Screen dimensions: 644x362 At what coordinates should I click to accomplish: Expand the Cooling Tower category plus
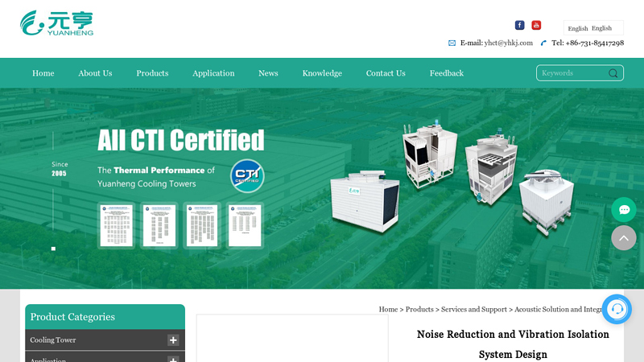pyautogui.click(x=173, y=339)
